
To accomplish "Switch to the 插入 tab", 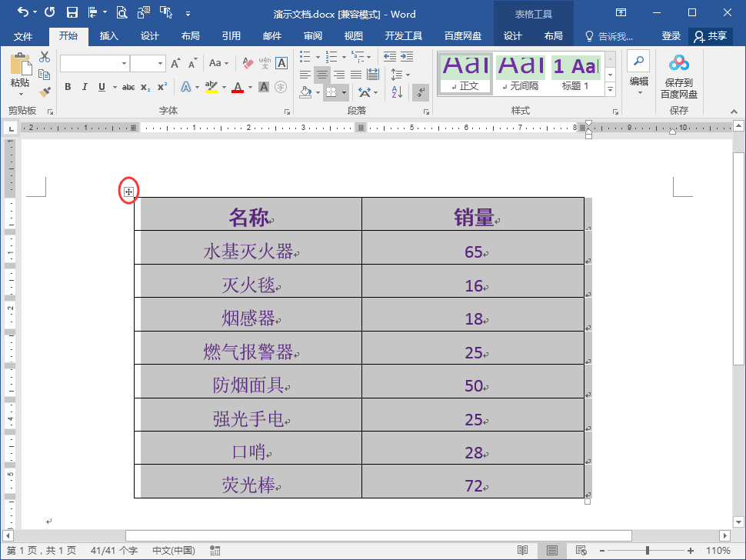I will point(108,36).
